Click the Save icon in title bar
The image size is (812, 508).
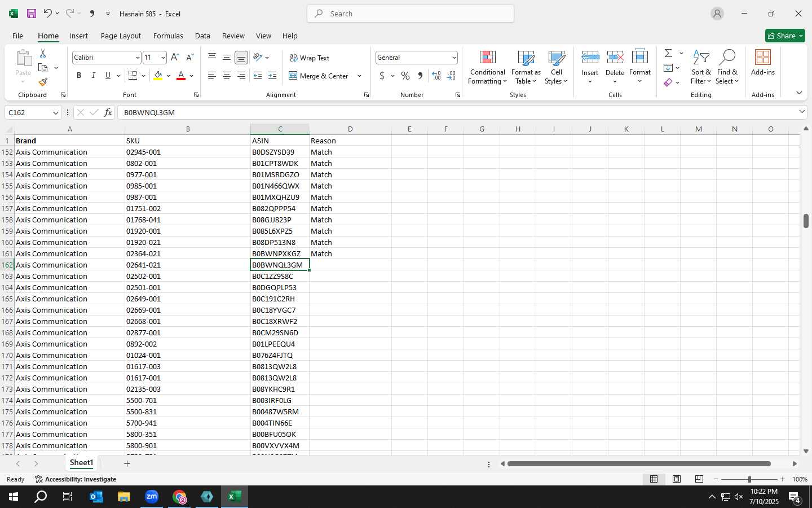coord(32,14)
